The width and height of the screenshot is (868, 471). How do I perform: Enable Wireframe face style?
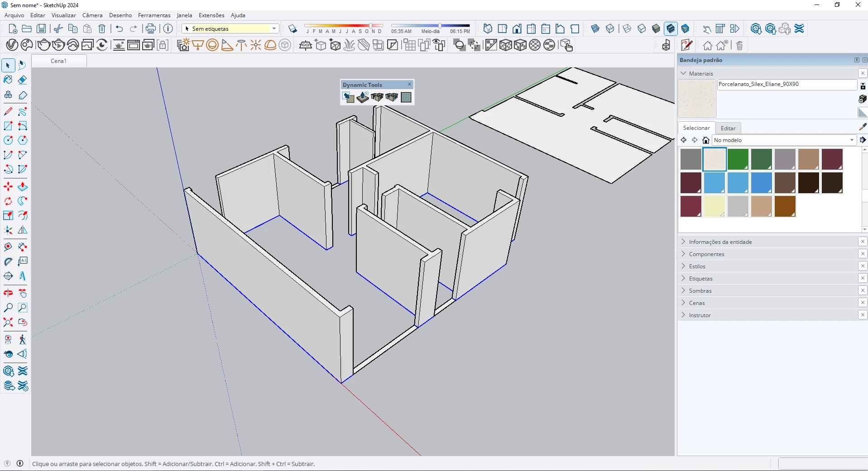click(627, 29)
